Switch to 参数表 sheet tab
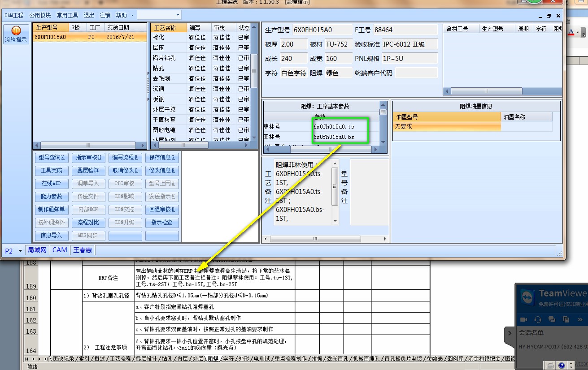Image resolution: width=588 pixels, height=370 pixels. pyautogui.click(x=434, y=359)
